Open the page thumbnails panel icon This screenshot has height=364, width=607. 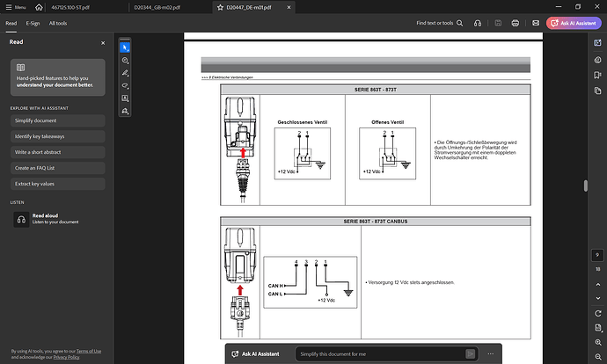pos(597,91)
